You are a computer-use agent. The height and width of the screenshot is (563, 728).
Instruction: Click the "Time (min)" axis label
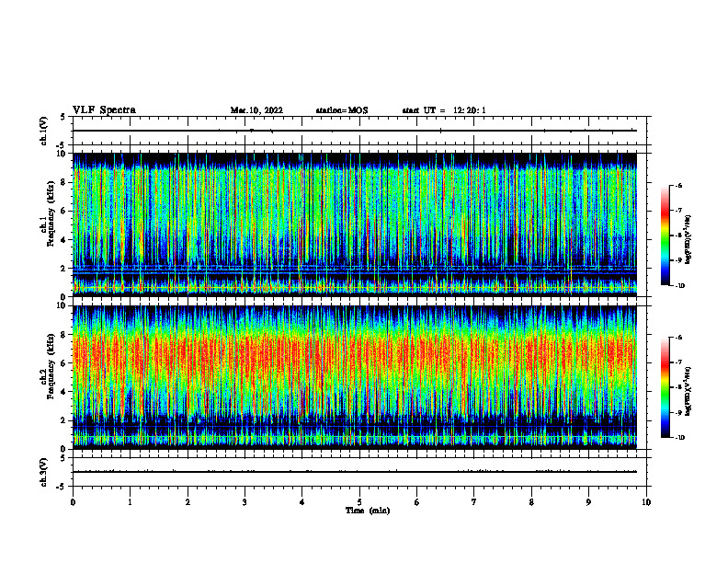tap(368, 511)
